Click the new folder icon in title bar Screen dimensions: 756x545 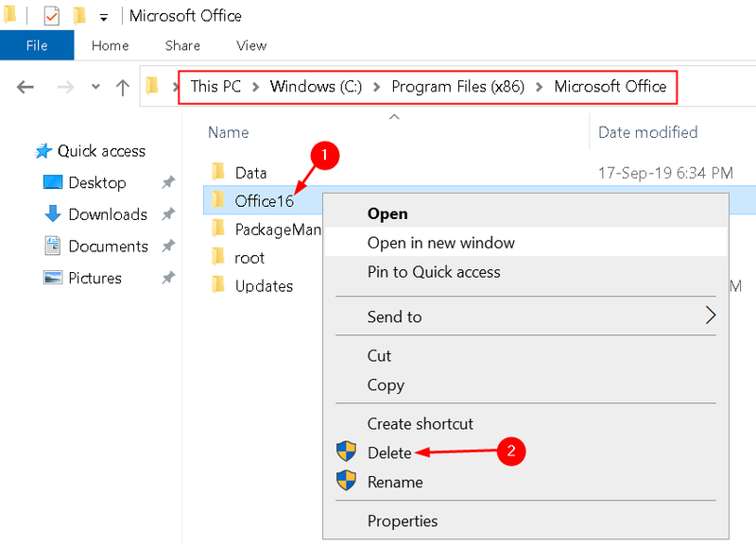click(79, 16)
